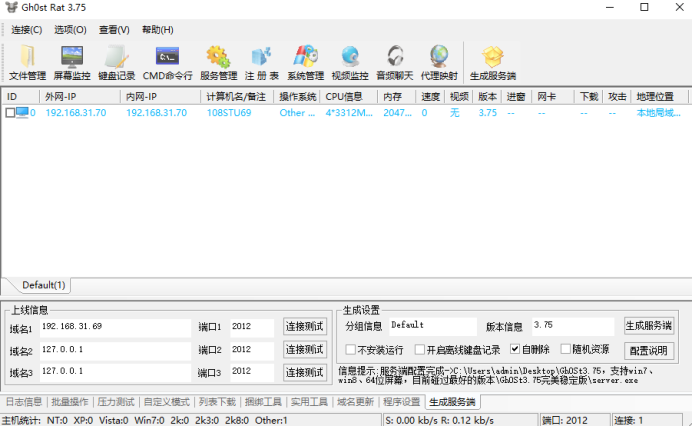
Task: Select the Default(1) group tab
Action: coord(43,285)
